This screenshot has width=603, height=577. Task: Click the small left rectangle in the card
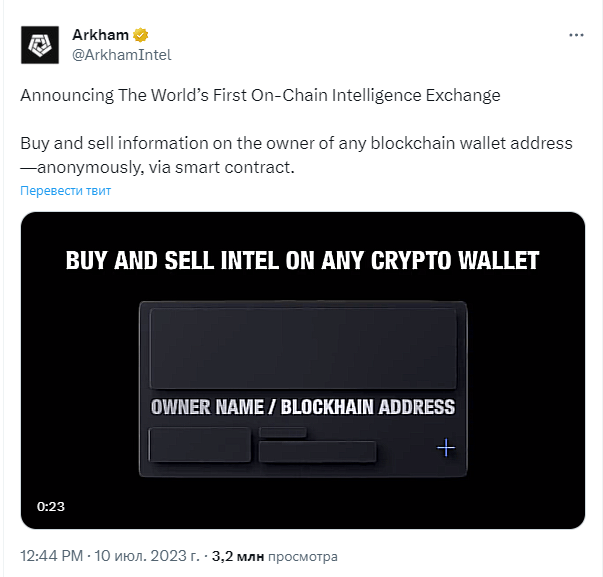(x=200, y=444)
